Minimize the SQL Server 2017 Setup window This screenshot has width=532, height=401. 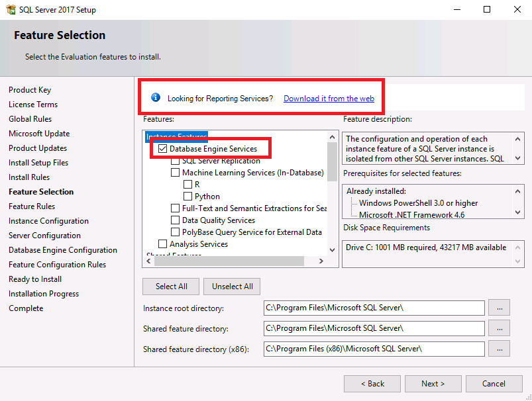click(457, 9)
